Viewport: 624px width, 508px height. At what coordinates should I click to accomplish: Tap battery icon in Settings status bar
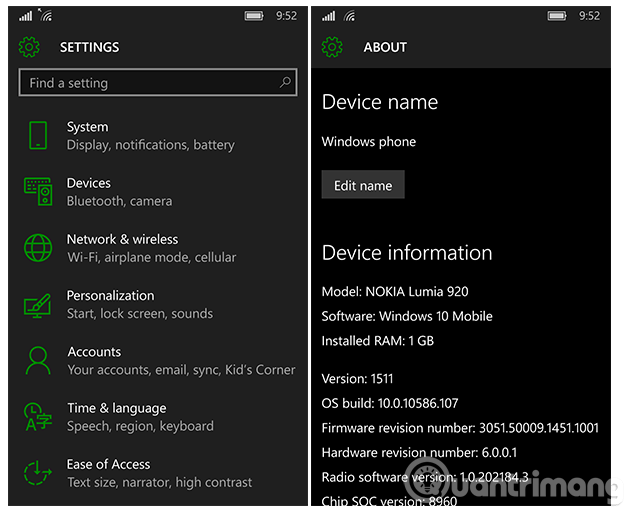click(254, 16)
